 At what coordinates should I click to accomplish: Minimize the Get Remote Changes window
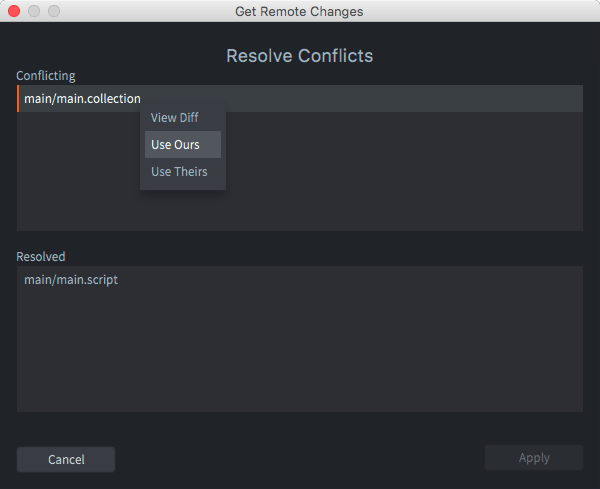pyautogui.click(x=34, y=11)
